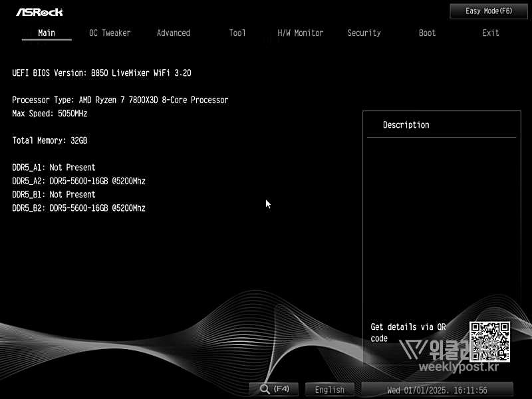The image size is (532, 399).
Task: Select the UEFI BIOS Version line
Action: click(x=102, y=73)
